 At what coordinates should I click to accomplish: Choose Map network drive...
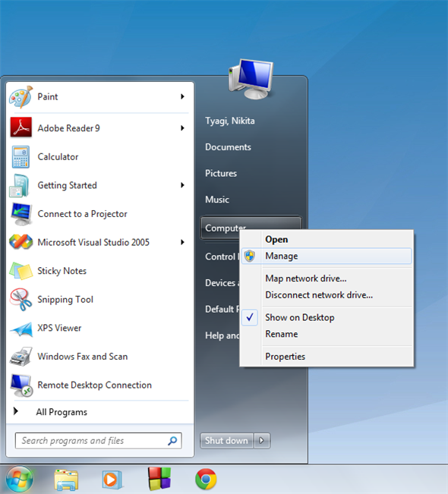(327, 278)
